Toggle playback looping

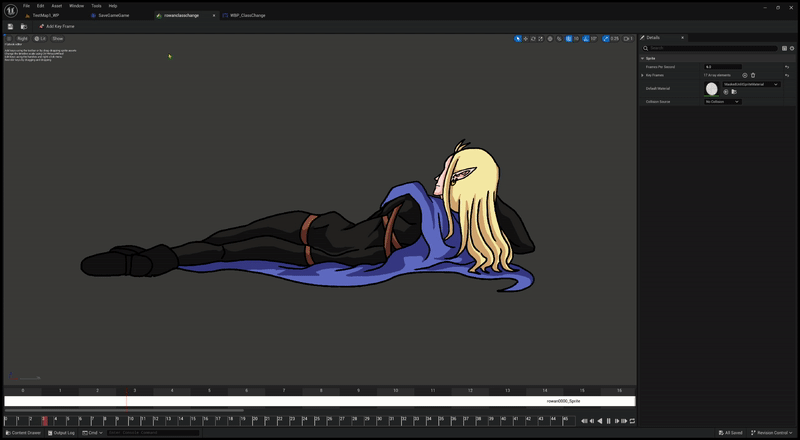coord(632,421)
